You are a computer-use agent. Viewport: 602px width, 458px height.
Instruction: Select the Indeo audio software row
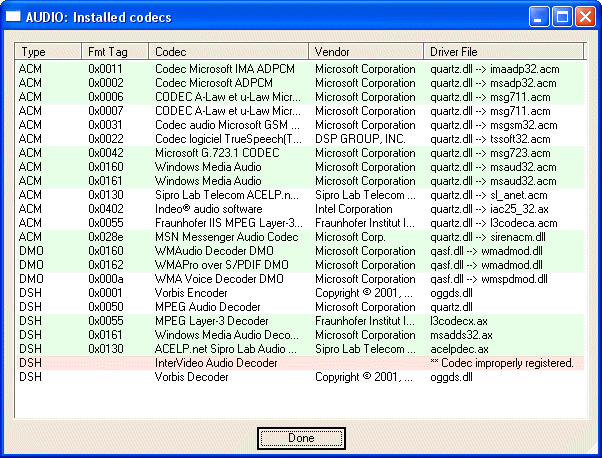(300, 209)
